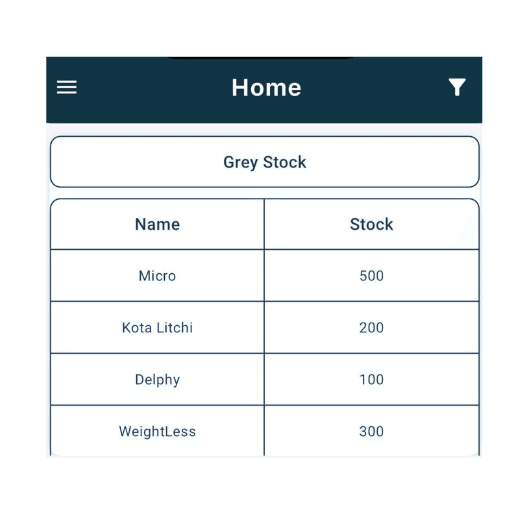Screen dimensions: 526x517
Task: Open the hamburger navigation menu
Action: (67, 87)
